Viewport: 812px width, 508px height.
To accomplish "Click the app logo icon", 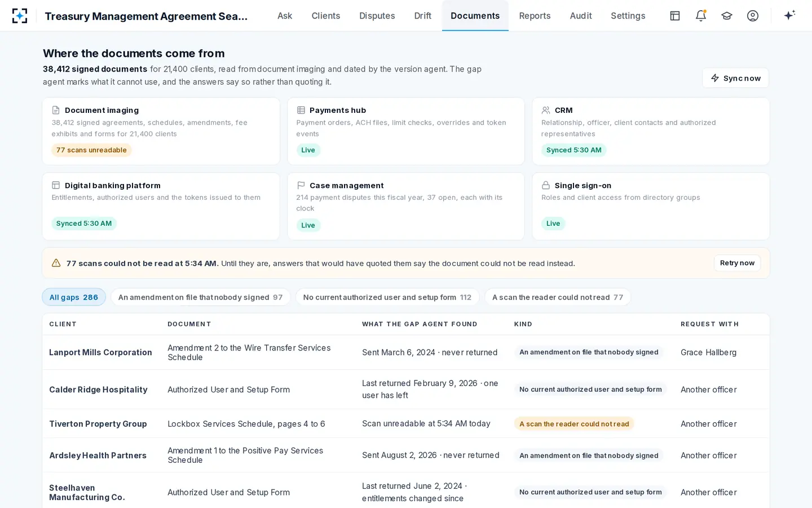I will (x=20, y=16).
